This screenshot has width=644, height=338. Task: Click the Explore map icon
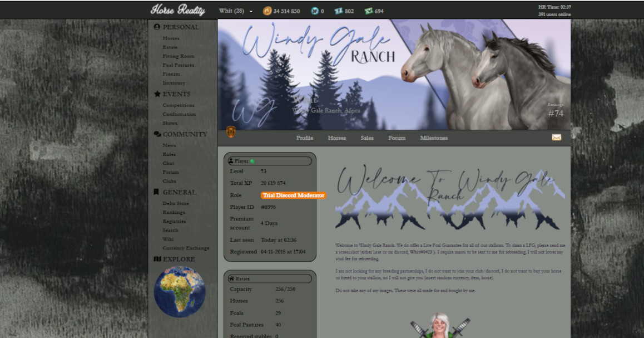click(x=157, y=259)
